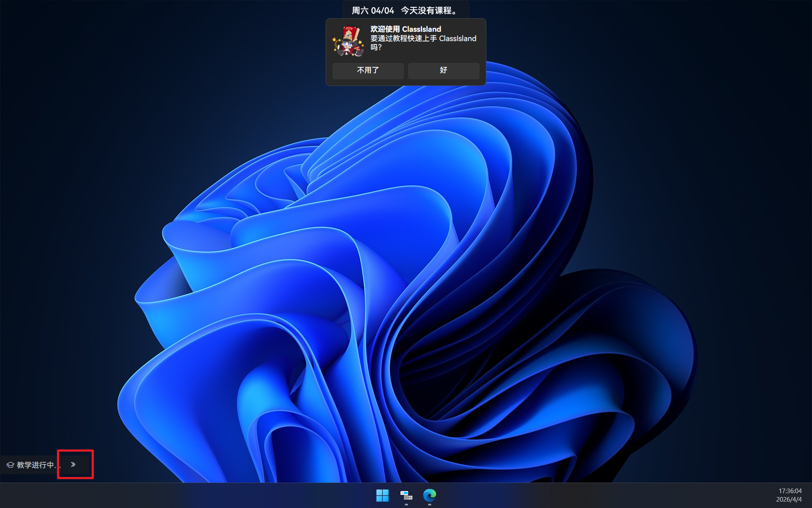The width and height of the screenshot is (812, 508).
Task: Open the Windows Start menu
Action: pyautogui.click(x=382, y=495)
